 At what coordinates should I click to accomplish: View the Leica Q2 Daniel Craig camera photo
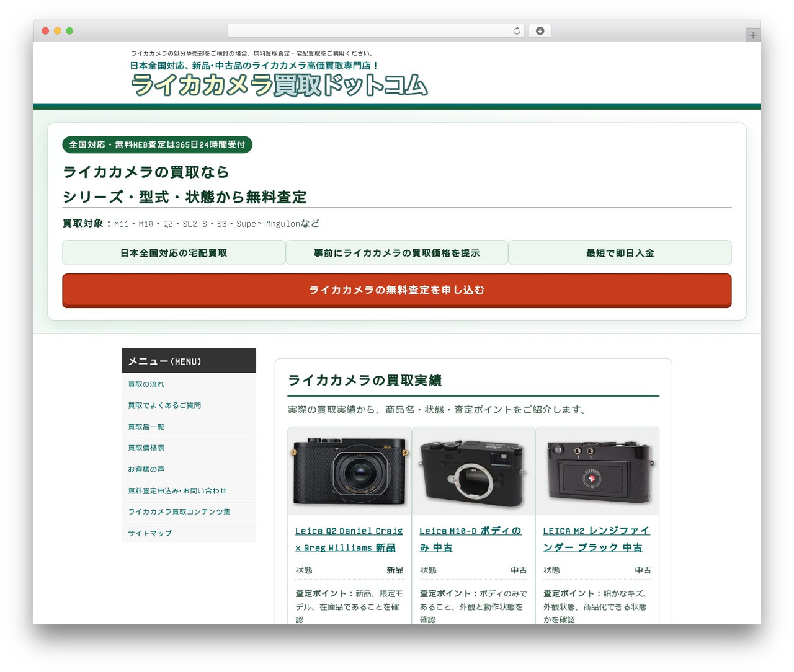tap(349, 471)
